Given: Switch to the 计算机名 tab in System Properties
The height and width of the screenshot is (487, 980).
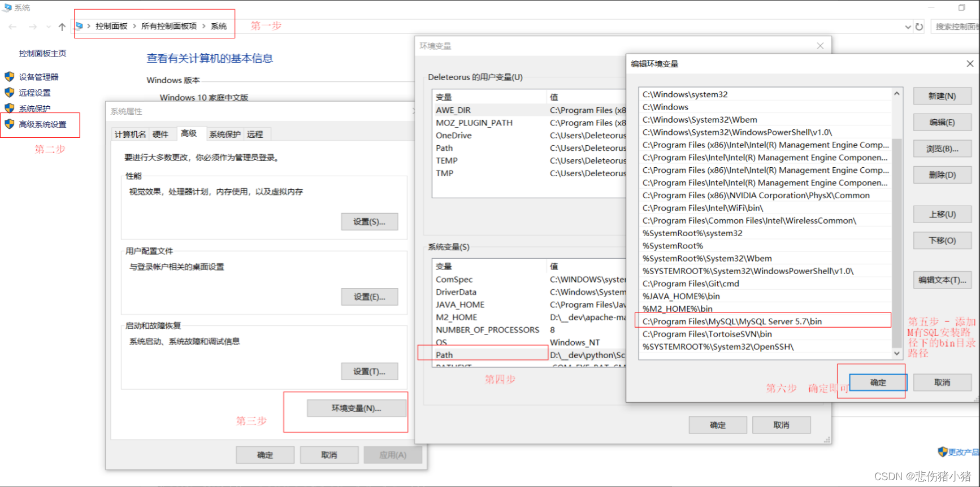Looking at the screenshot, I should point(130,134).
